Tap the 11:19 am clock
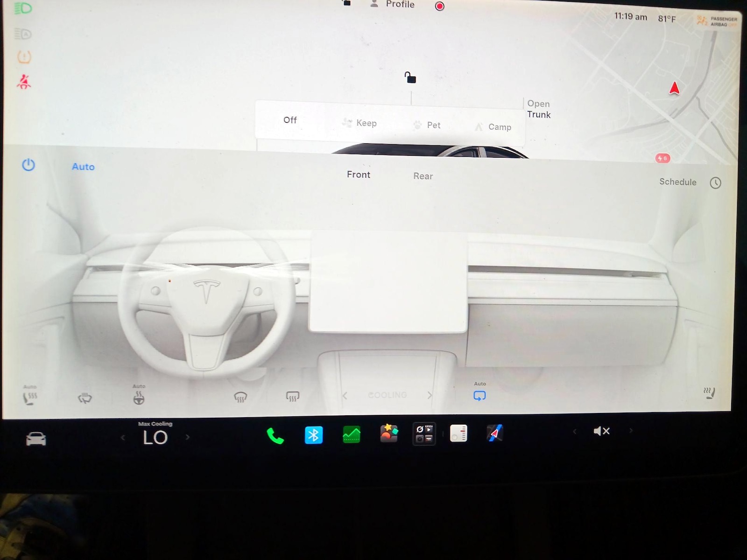This screenshot has height=560, width=747. pos(630,16)
